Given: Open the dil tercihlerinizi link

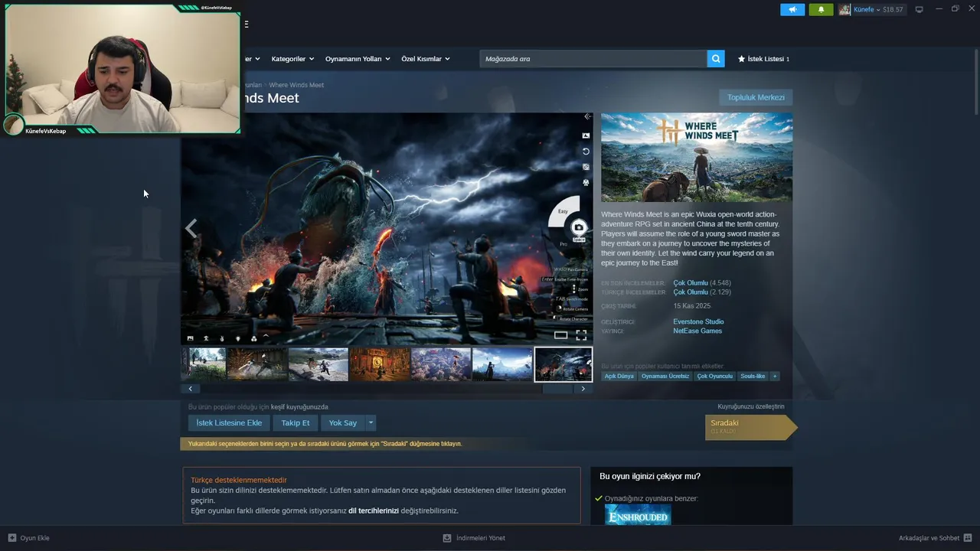Looking at the screenshot, I should 374,510.
